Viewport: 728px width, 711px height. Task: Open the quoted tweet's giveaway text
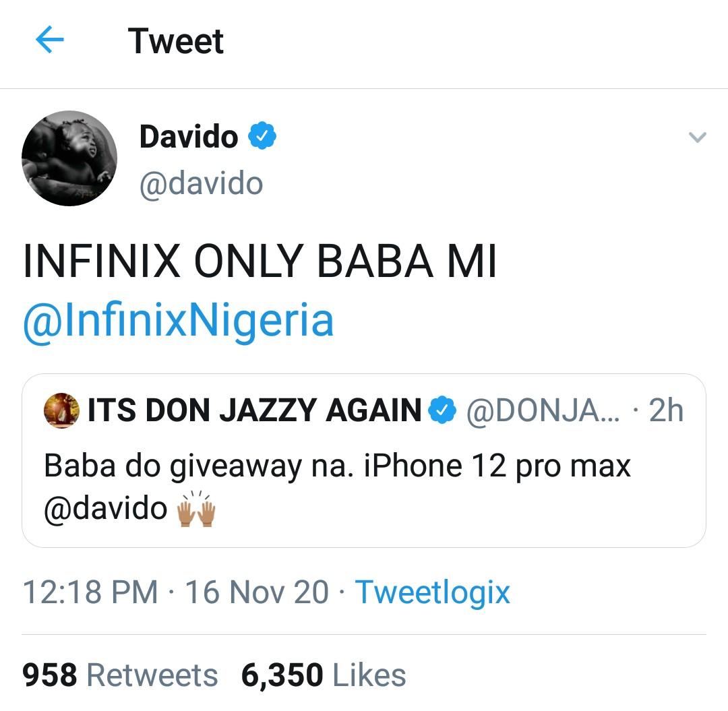(x=337, y=466)
